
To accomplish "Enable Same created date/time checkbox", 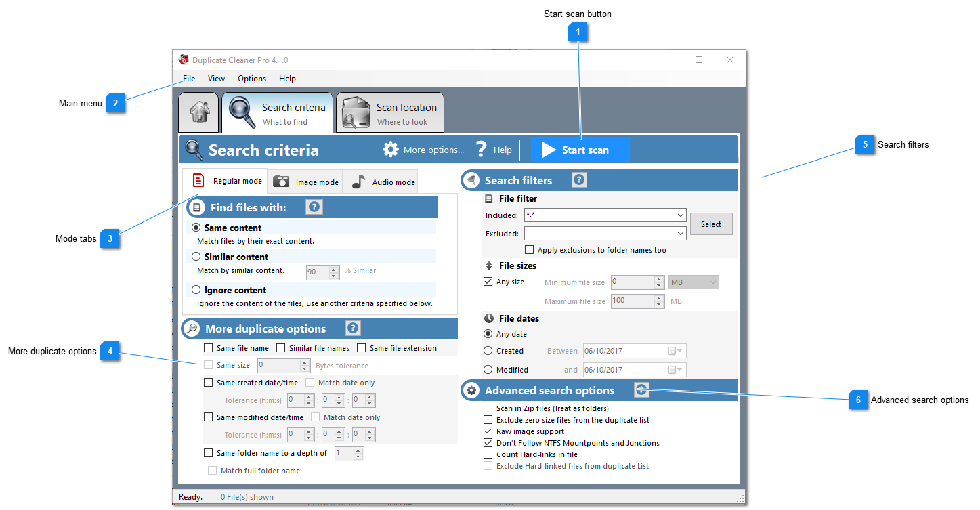I will pyautogui.click(x=209, y=383).
